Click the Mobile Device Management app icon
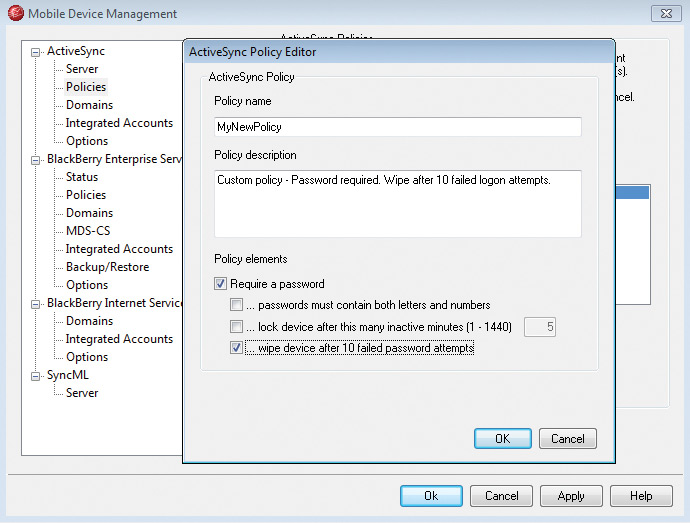The height and width of the screenshot is (523, 690). (x=16, y=13)
